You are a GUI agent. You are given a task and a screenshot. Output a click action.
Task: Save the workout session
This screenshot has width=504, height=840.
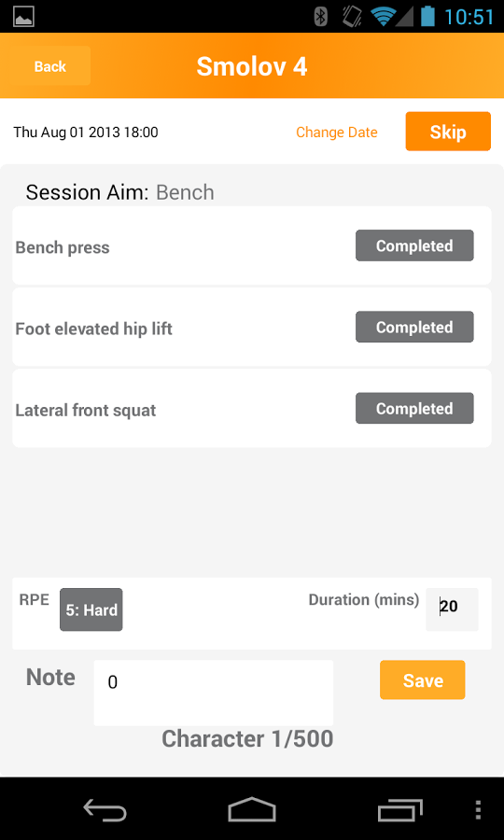[423, 679]
